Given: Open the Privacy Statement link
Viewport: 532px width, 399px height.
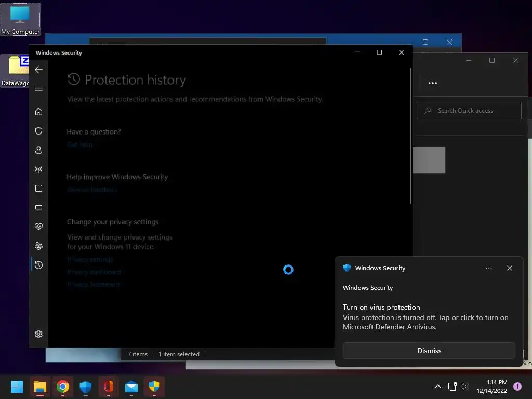Looking at the screenshot, I should (x=94, y=284).
